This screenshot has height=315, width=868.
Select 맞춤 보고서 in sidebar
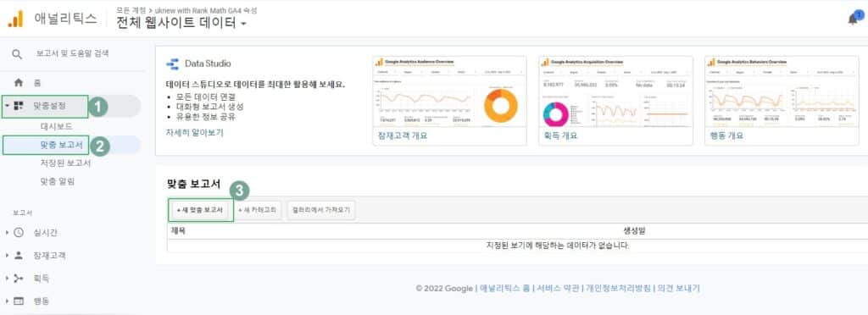click(x=61, y=146)
